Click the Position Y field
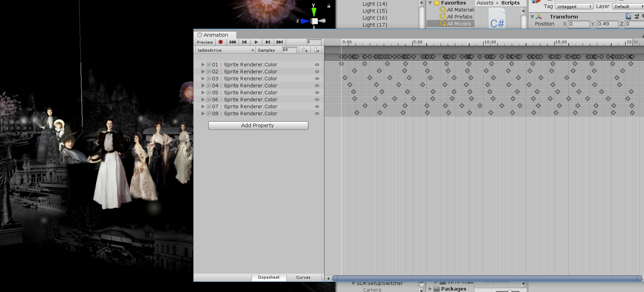This screenshot has height=292, width=644. (x=607, y=24)
